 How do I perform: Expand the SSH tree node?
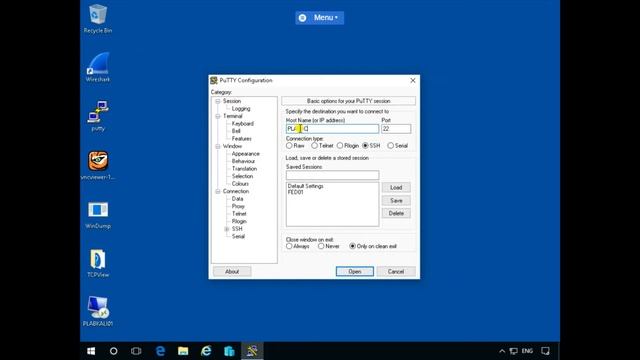(x=227, y=229)
